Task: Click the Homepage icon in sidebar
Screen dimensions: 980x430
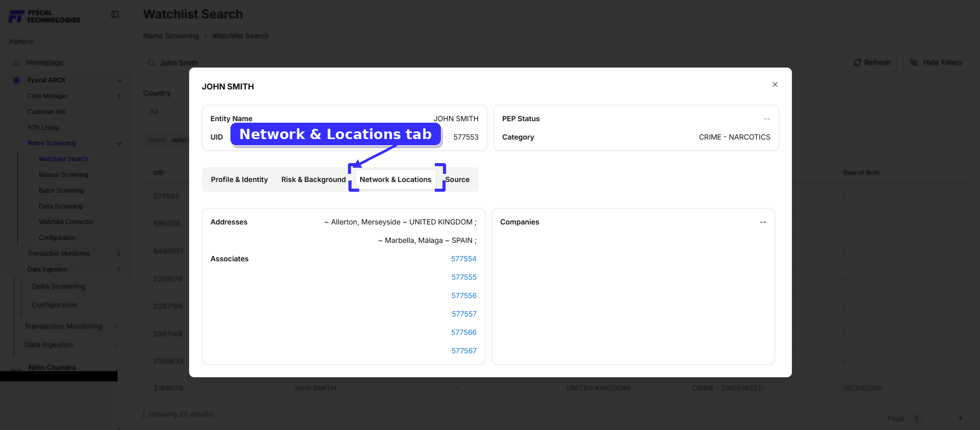Action: click(x=16, y=62)
